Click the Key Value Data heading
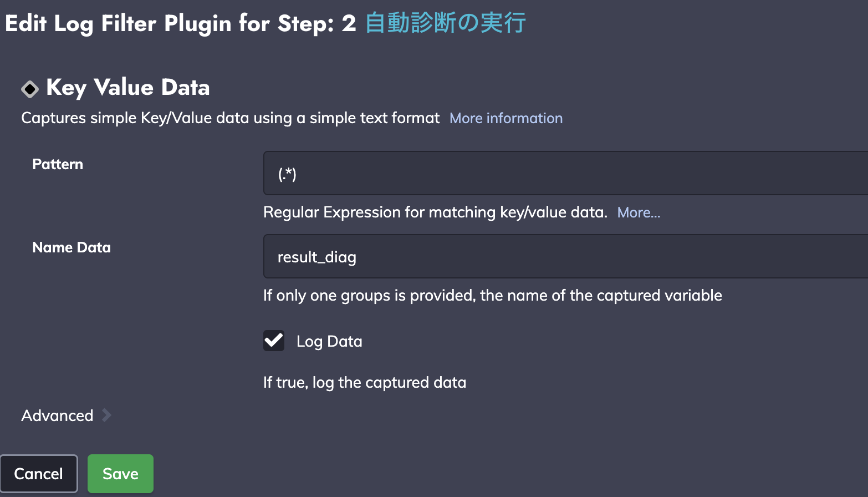868x497 pixels. pyautogui.click(x=128, y=88)
